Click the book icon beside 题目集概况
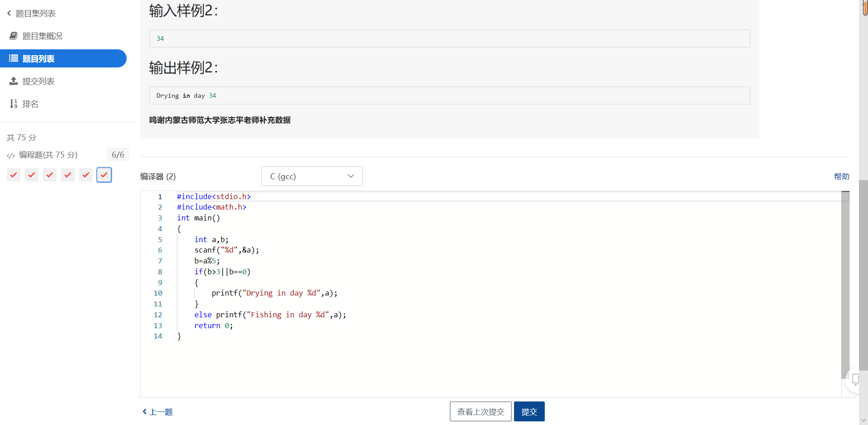Screen dimensions: 868x425 (14, 36)
